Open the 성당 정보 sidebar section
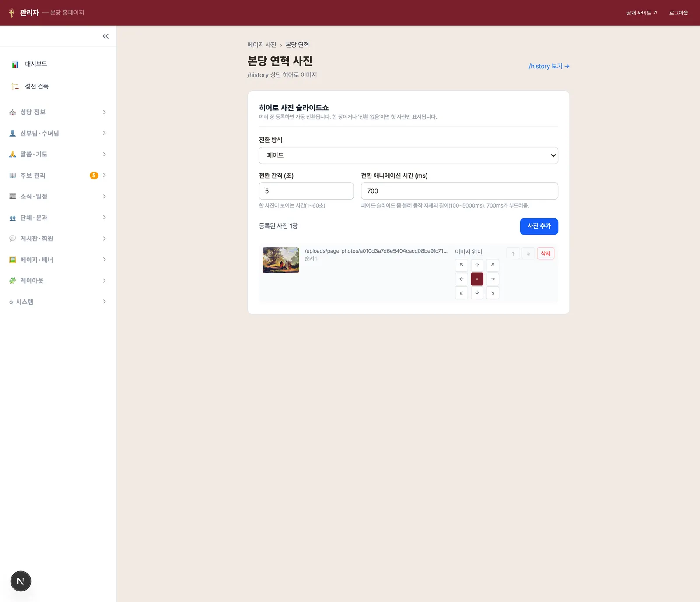Image resolution: width=700 pixels, height=602 pixels. pyautogui.click(x=58, y=113)
